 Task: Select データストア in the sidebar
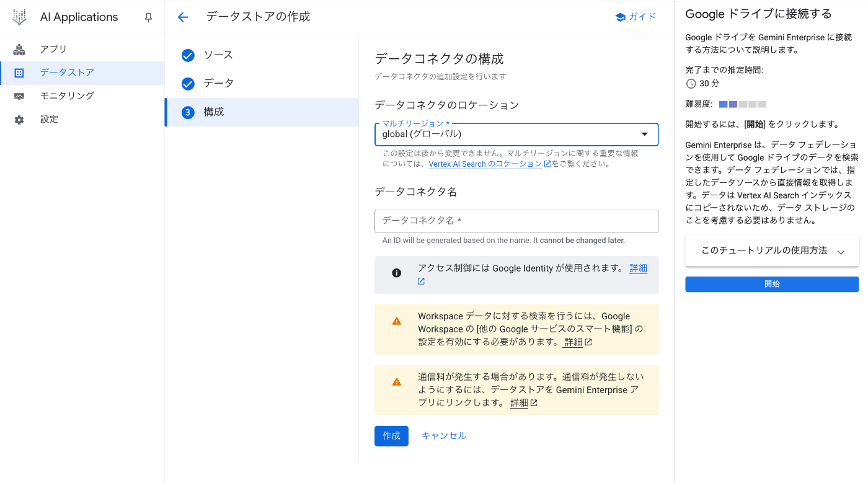[82, 73]
